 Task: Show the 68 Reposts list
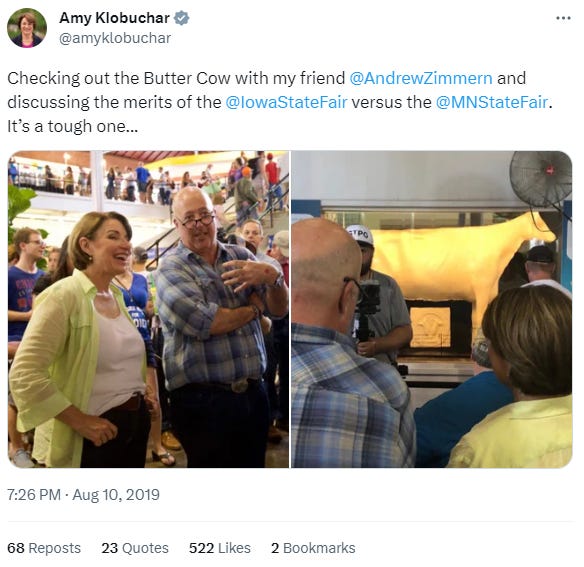click(x=44, y=548)
